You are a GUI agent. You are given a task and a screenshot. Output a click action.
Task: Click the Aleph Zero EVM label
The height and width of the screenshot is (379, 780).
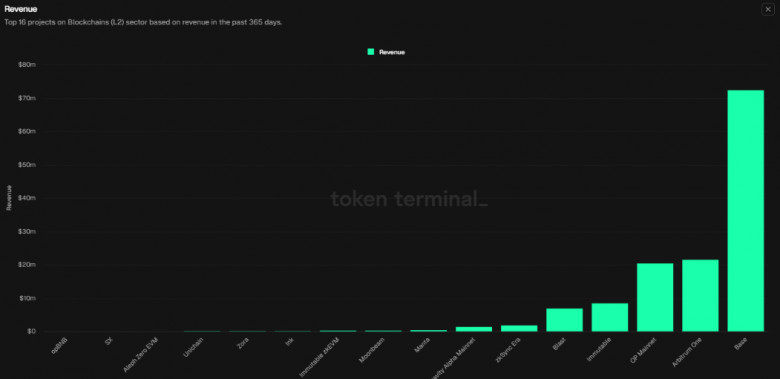click(x=141, y=355)
